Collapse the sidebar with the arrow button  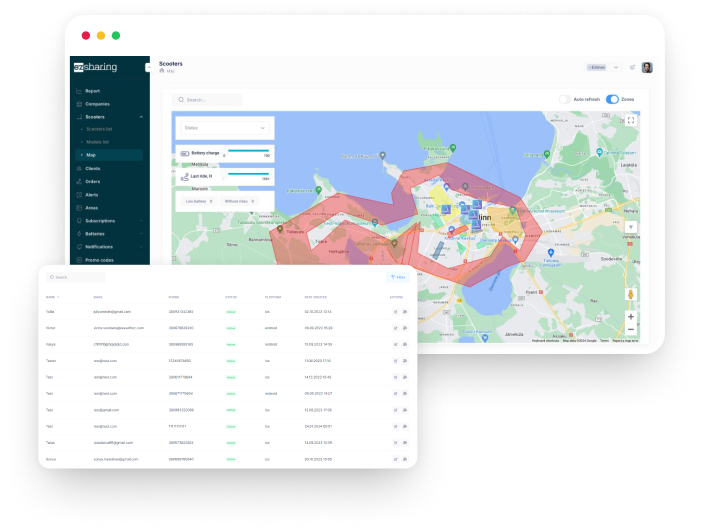pos(148,67)
